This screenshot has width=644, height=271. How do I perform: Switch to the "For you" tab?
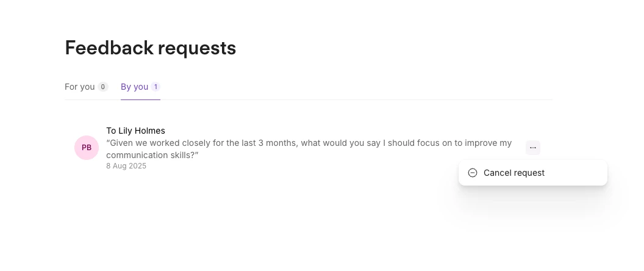[x=80, y=87]
